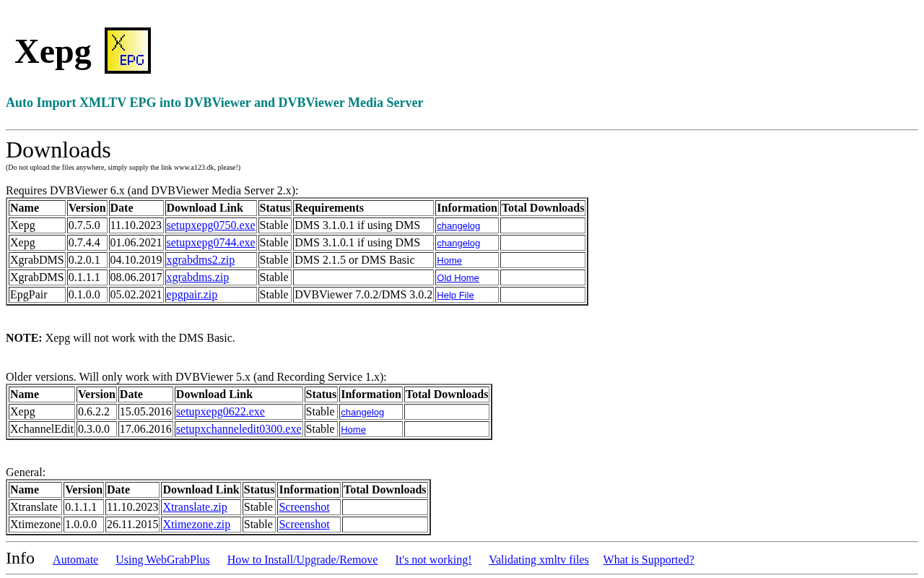Open changelog for Xepg 0.6.2.2
This screenshot has height=578, width=924.
coord(362,412)
